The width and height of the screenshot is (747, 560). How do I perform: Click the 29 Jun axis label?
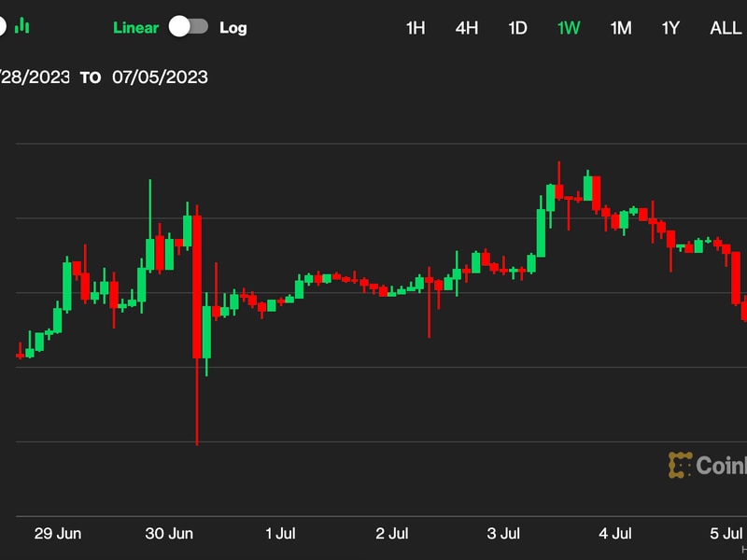tap(58, 533)
